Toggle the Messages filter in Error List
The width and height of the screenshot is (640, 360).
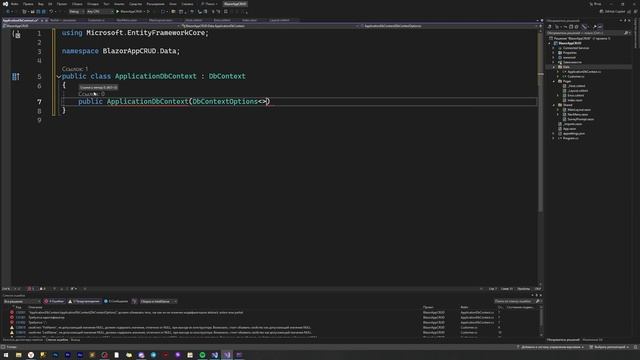pos(116,301)
